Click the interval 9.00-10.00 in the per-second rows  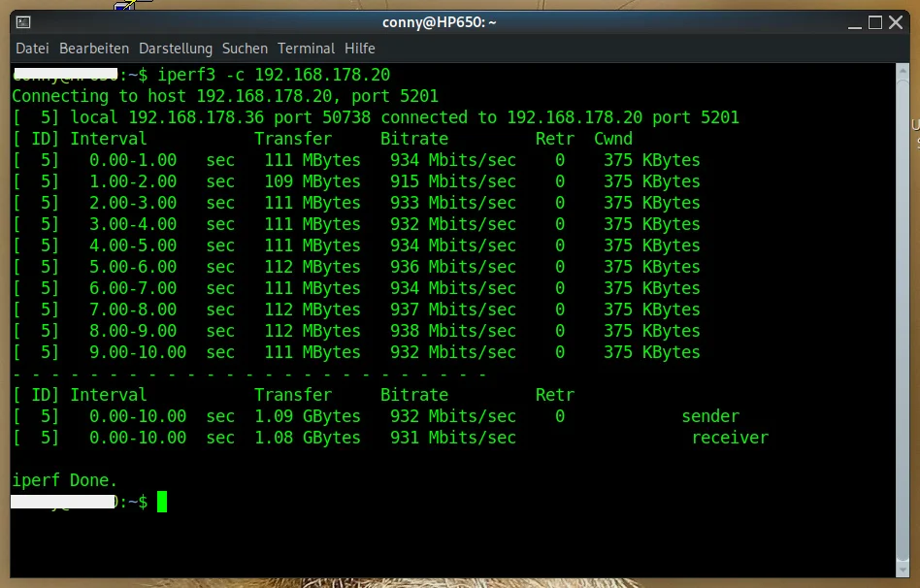pos(137,352)
